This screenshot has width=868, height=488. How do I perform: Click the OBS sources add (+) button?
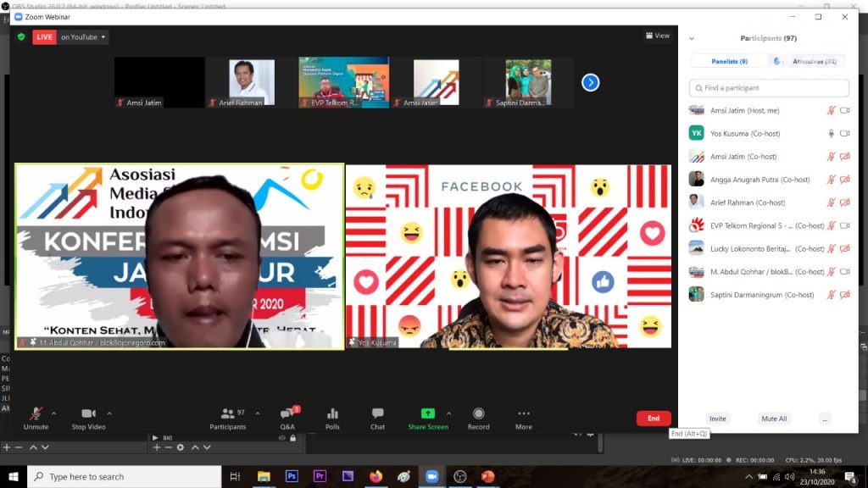(x=157, y=447)
